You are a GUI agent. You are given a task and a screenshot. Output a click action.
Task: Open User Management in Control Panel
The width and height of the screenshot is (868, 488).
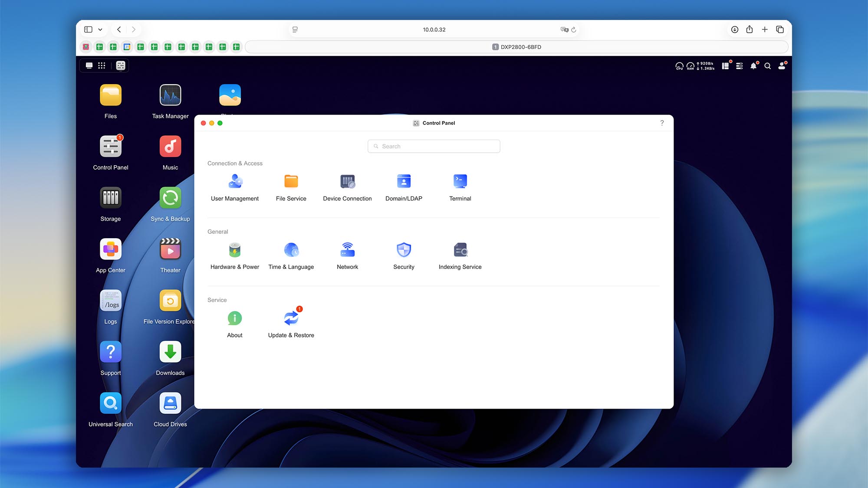(x=235, y=181)
